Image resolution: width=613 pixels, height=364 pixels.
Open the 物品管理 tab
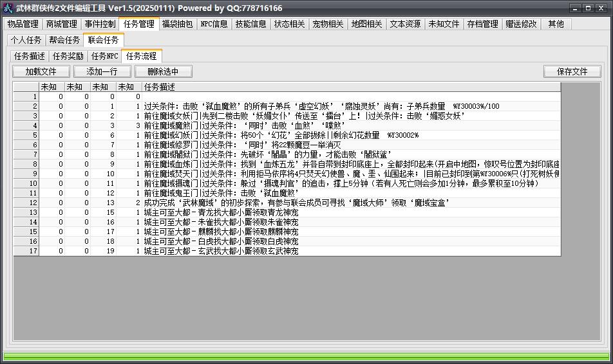[23, 24]
